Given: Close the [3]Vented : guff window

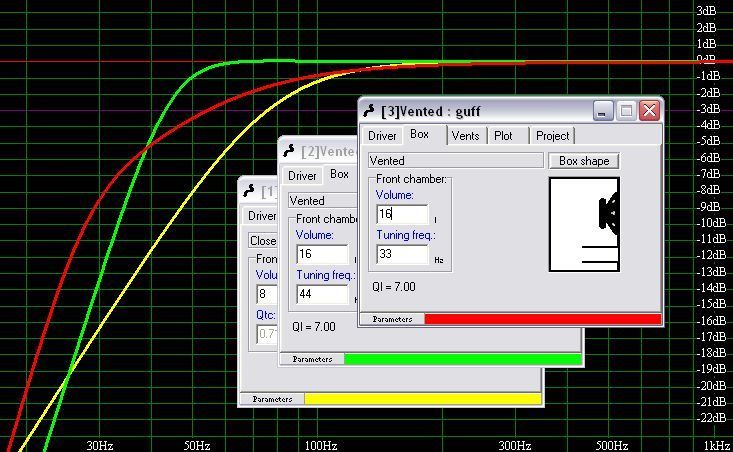Looking at the screenshot, I should tap(649, 111).
